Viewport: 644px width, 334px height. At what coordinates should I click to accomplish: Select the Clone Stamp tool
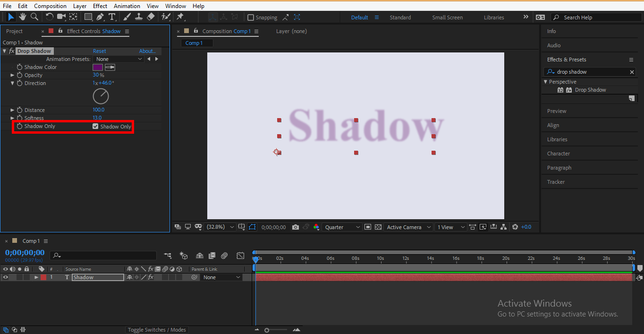139,17
